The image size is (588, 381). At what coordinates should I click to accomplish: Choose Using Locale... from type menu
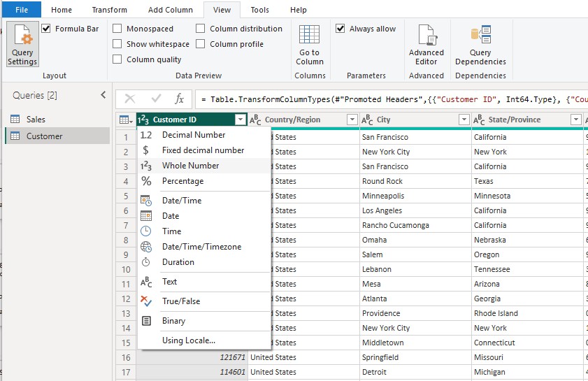204,340
